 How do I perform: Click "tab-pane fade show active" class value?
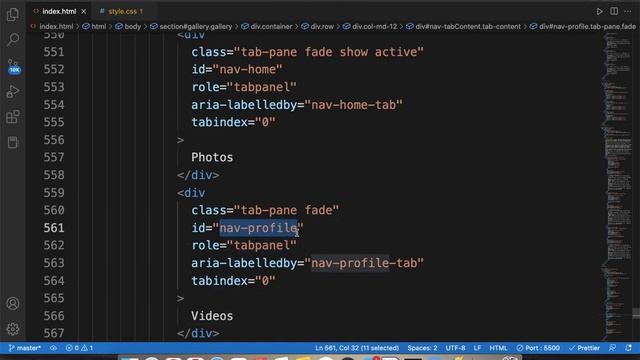point(329,52)
